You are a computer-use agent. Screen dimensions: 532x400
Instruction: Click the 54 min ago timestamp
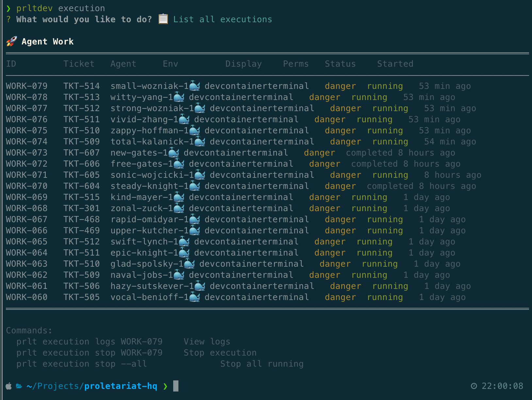click(x=450, y=142)
